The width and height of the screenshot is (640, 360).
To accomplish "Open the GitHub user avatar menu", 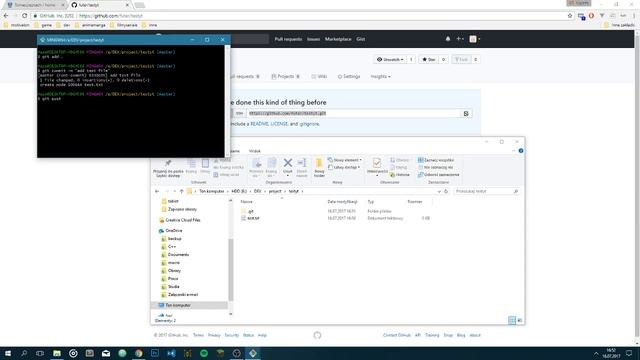I will 474,39.
